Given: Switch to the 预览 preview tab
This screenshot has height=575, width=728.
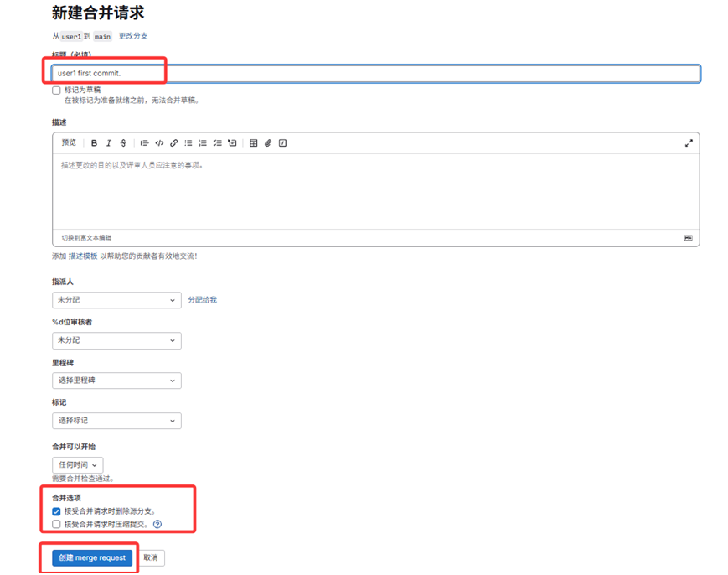Looking at the screenshot, I should pyautogui.click(x=69, y=142).
